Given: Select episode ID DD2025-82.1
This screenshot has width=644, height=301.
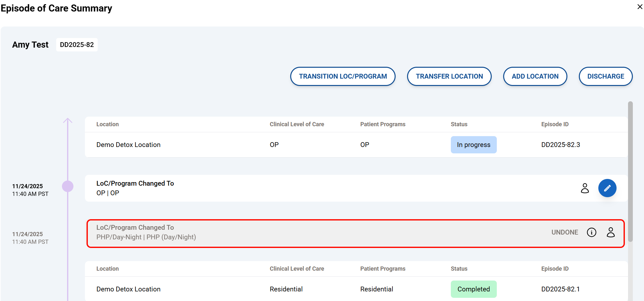Looking at the screenshot, I should click(x=560, y=289).
